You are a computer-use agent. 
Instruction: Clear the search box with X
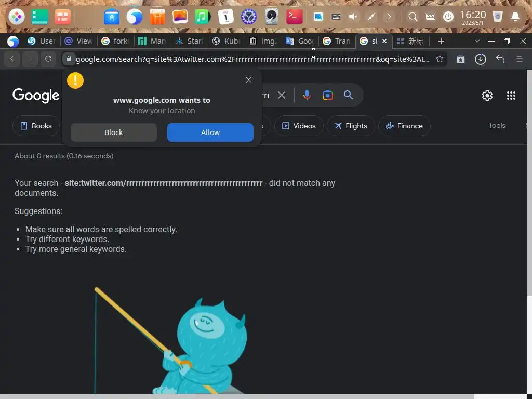(x=281, y=95)
